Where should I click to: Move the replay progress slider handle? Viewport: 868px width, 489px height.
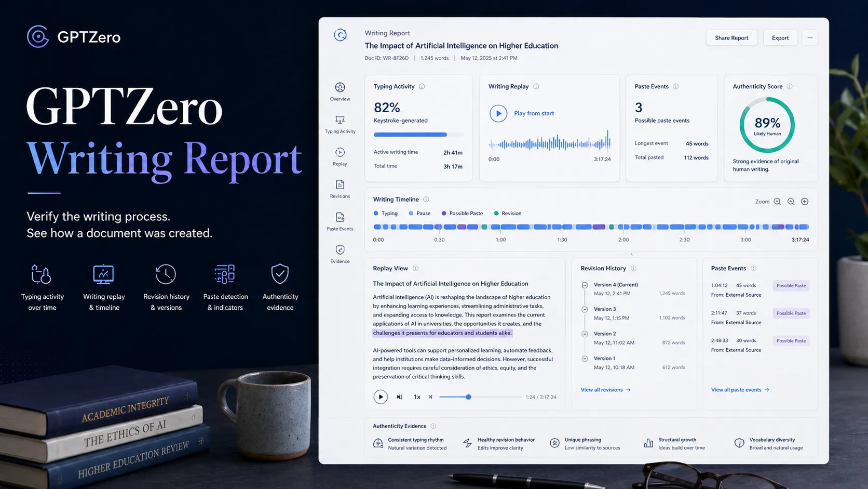[x=468, y=397]
